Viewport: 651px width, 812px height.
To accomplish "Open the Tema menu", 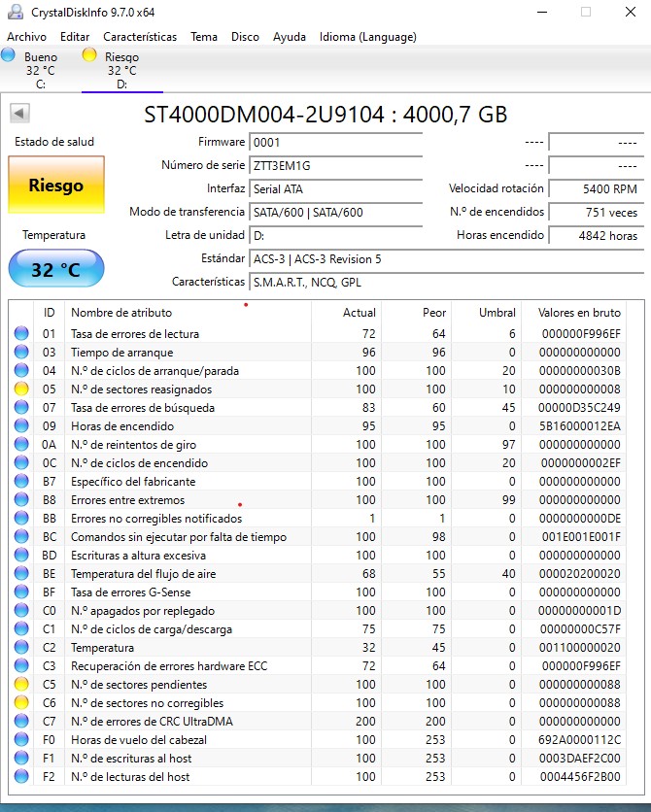I will click(203, 37).
